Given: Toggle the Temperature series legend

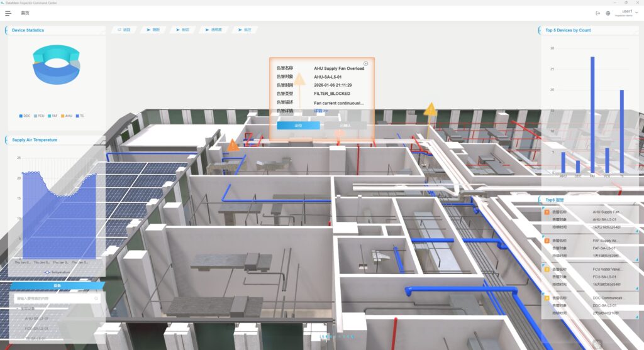Looking at the screenshot, I should pos(57,272).
